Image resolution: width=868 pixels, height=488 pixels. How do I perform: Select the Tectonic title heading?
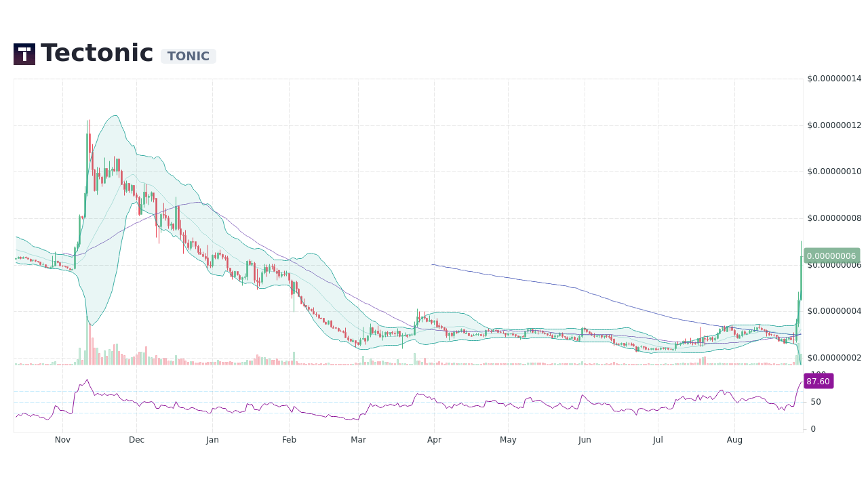(x=97, y=53)
